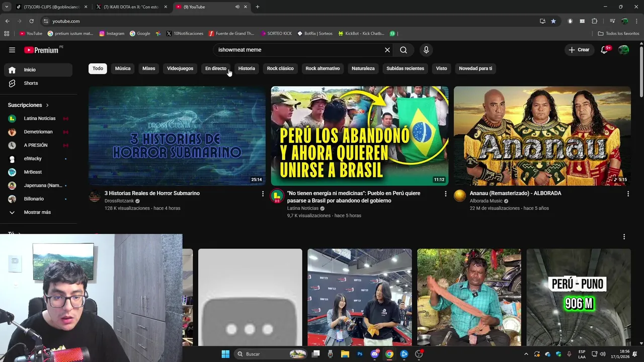644x362 pixels.
Task: Expand Mostrar más in subscriptions
Action: (x=38, y=212)
